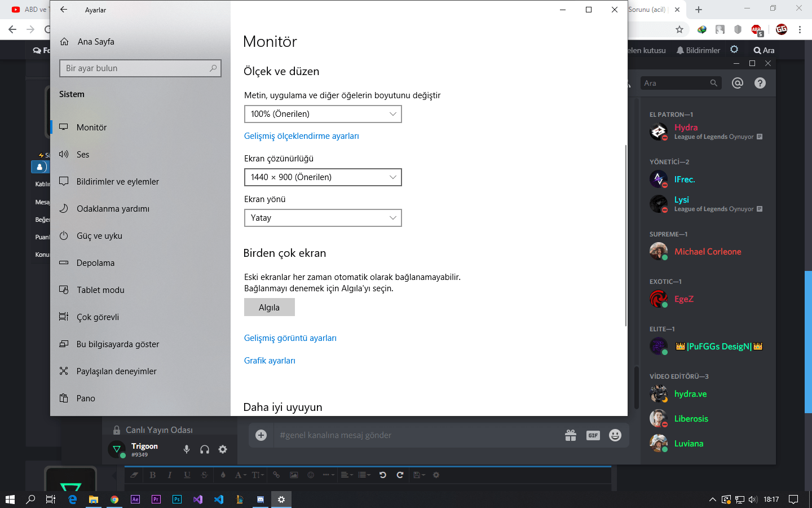Click the forum editor Bold button
Image resolution: width=812 pixels, height=508 pixels.
point(152,475)
